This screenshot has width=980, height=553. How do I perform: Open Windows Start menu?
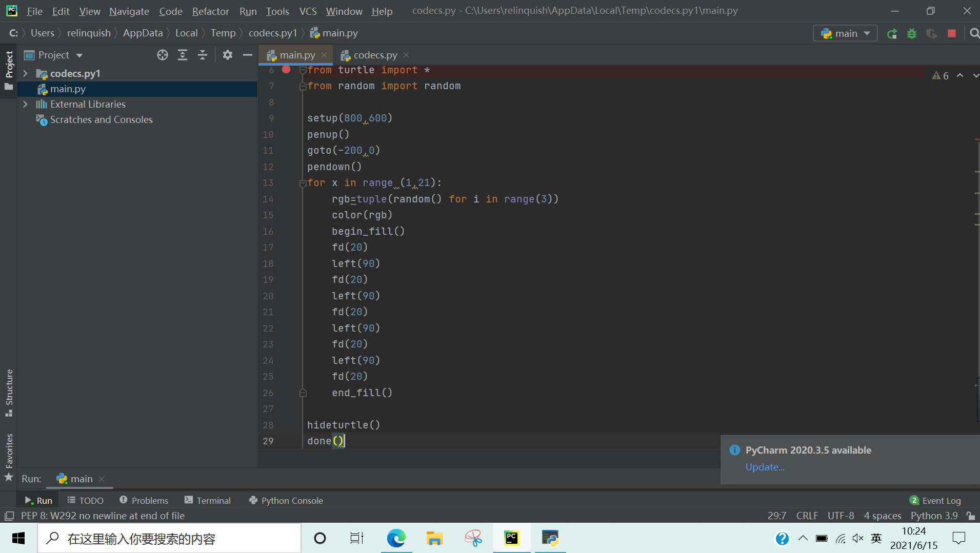coord(18,538)
